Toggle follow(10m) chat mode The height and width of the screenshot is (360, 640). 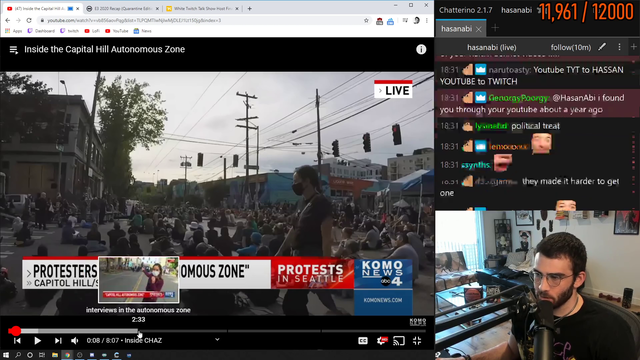coord(571,47)
